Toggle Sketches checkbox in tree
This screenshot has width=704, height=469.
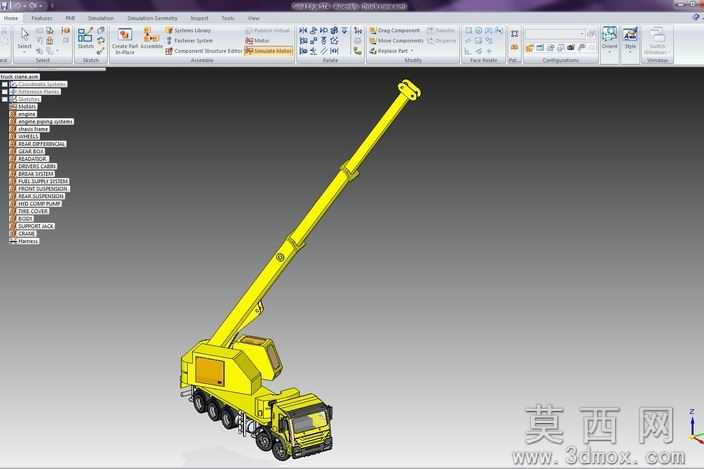[x=5, y=99]
